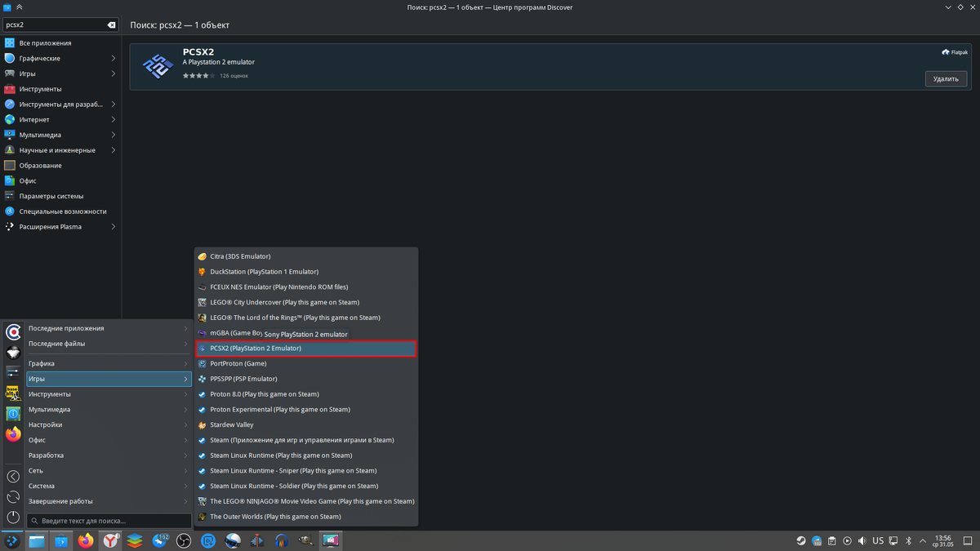Launch PPSSPP (PSP Emulator)
Image resolution: width=980 pixels, height=551 pixels.
306,379
